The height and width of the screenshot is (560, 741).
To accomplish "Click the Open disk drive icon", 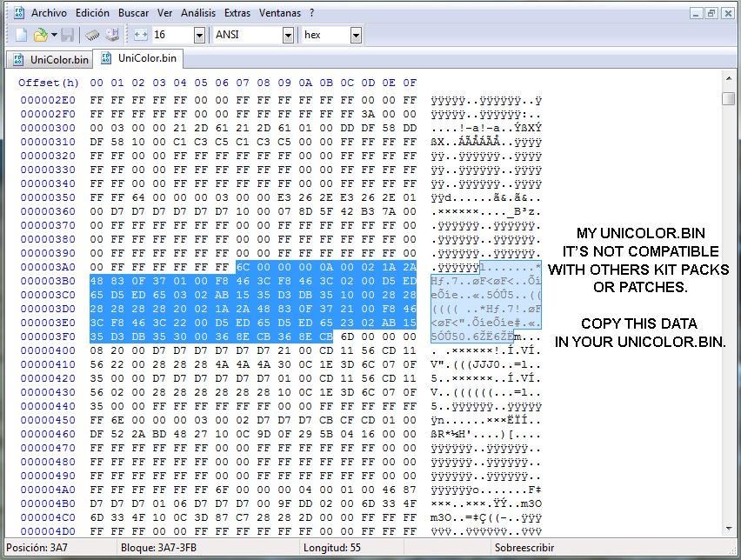I will point(112,35).
